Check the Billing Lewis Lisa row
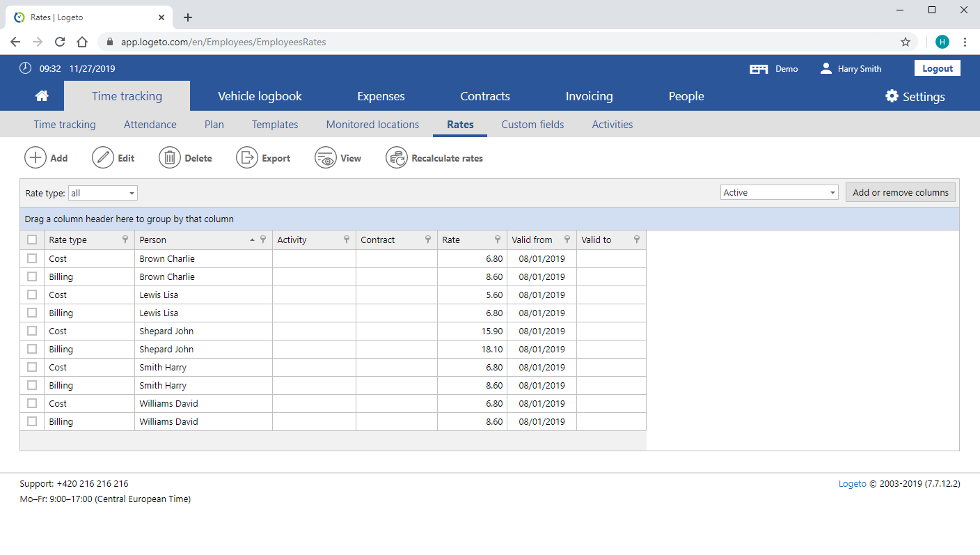 (x=32, y=313)
